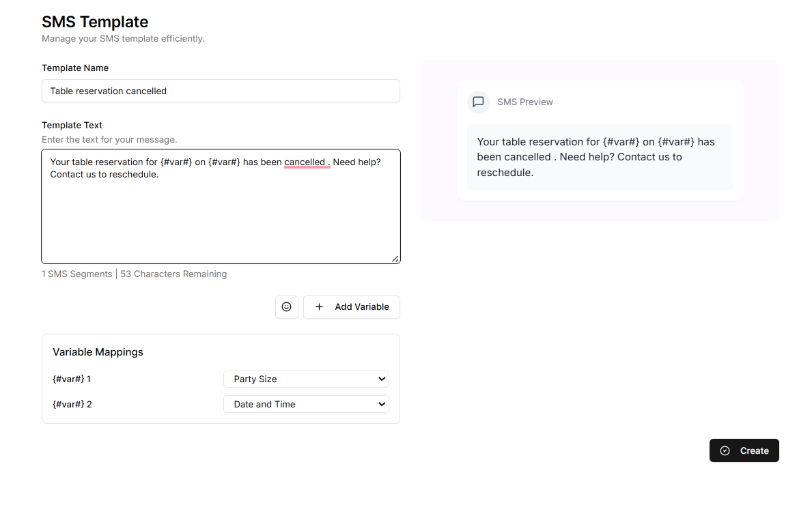The width and height of the screenshot is (812, 505).
Task: Click the underlined word "cancelled" in the template
Action: 305,162
